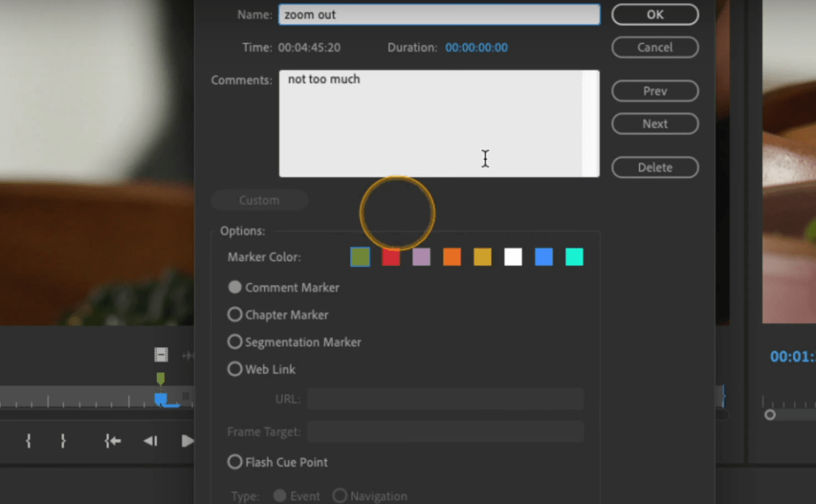The image size is (816, 504).
Task: Delete this marker
Action: click(655, 167)
